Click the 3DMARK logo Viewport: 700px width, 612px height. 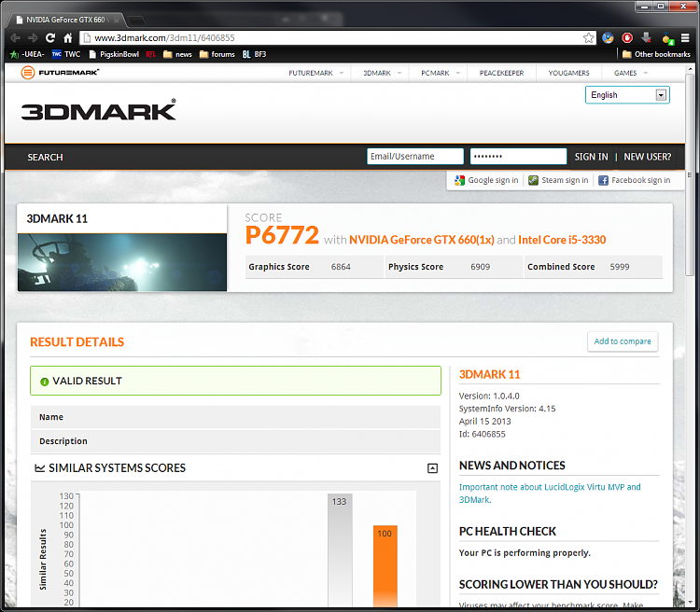click(x=98, y=110)
